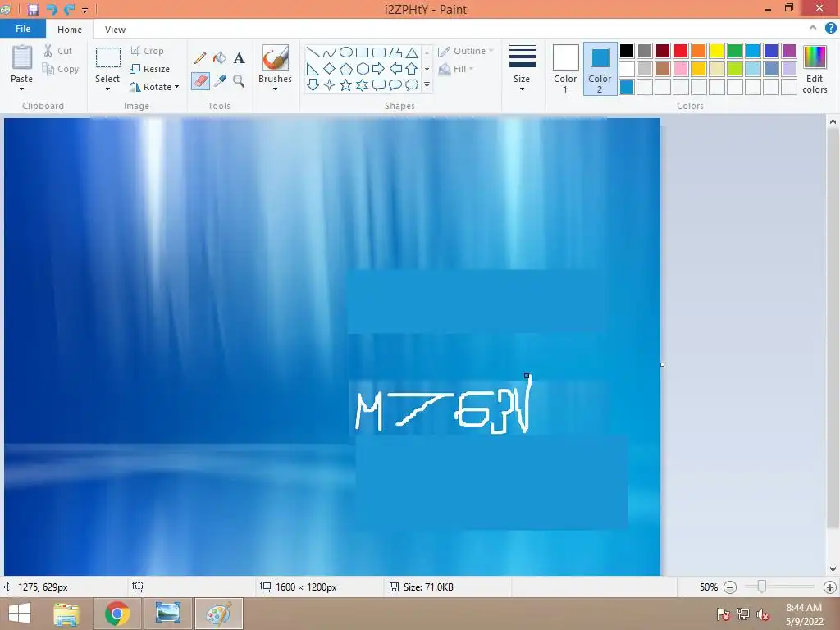Select the Magnifier tool
Image resolution: width=840 pixels, height=630 pixels.
coord(239,81)
